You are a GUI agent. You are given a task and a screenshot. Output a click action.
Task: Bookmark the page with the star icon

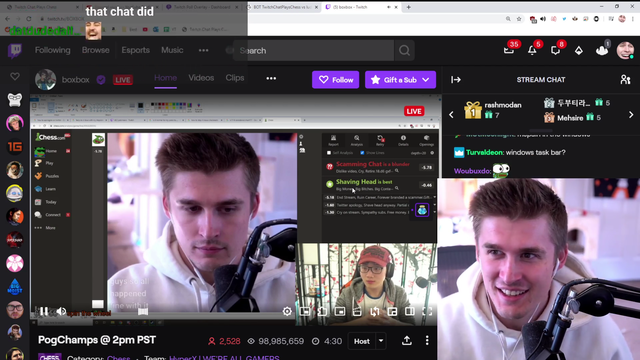click(519, 19)
